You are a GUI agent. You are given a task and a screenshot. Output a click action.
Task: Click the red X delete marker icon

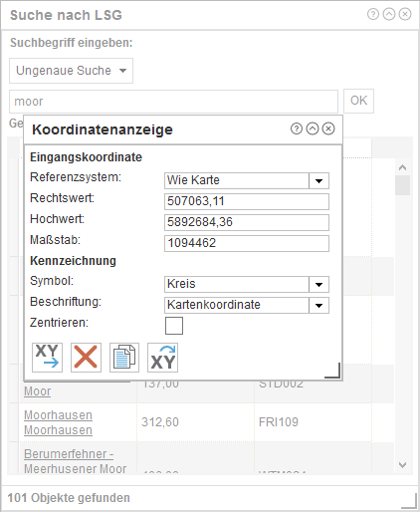(x=86, y=358)
